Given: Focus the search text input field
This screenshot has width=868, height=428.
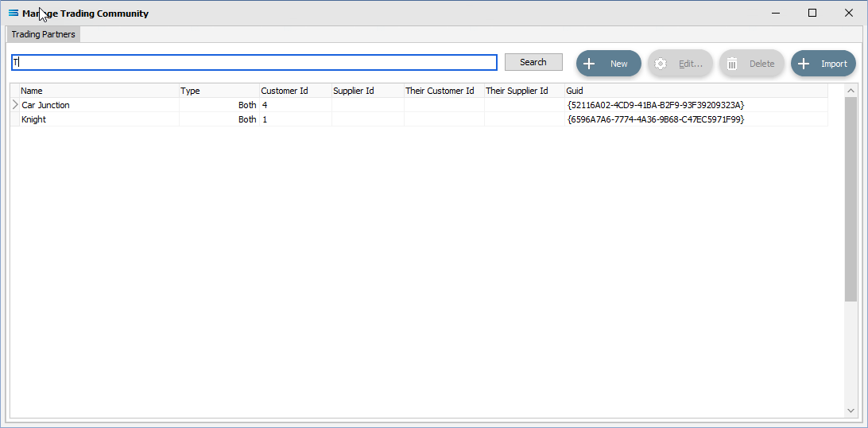Looking at the screenshot, I should (x=254, y=62).
